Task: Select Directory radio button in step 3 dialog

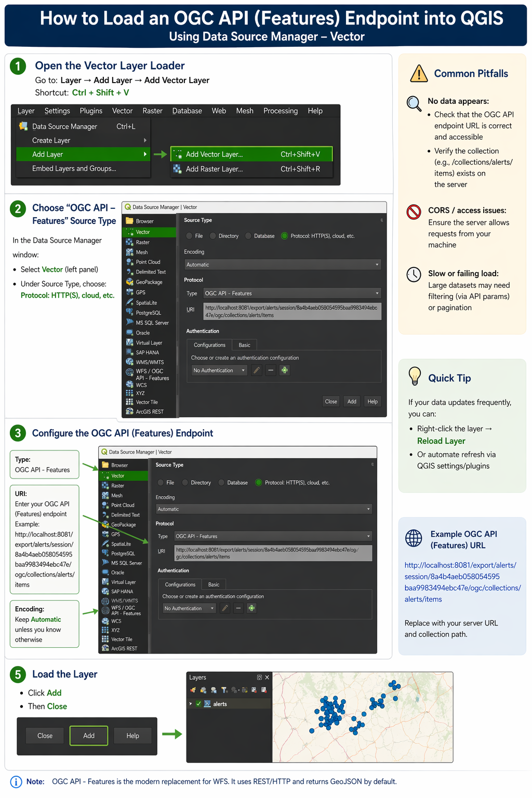Action: click(x=185, y=483)
